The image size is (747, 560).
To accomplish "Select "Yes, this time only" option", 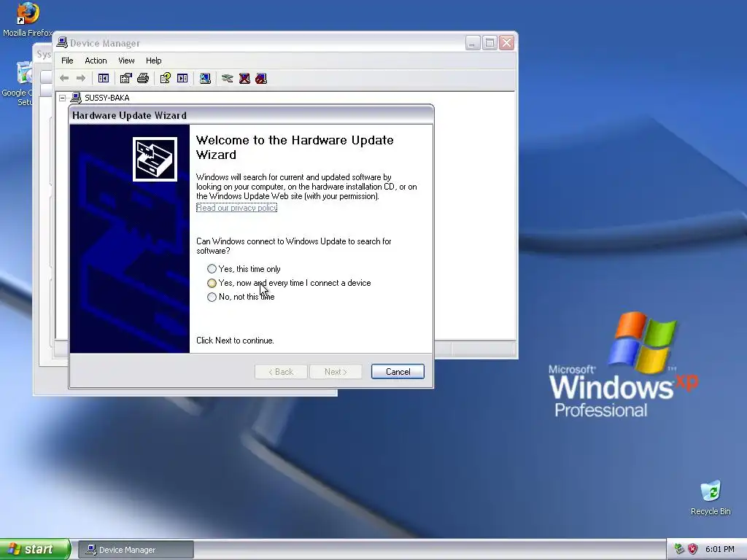I will [x=244, y=269].
